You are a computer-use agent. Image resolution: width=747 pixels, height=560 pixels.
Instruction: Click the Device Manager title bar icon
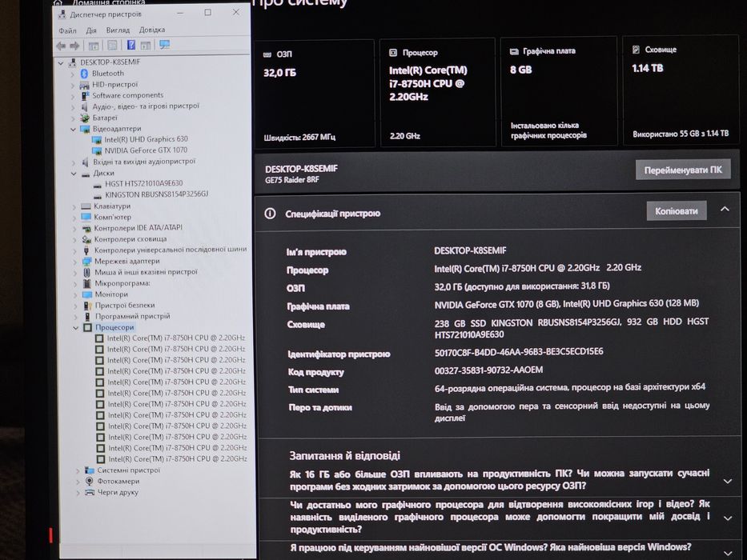click(x=62, y=15)
